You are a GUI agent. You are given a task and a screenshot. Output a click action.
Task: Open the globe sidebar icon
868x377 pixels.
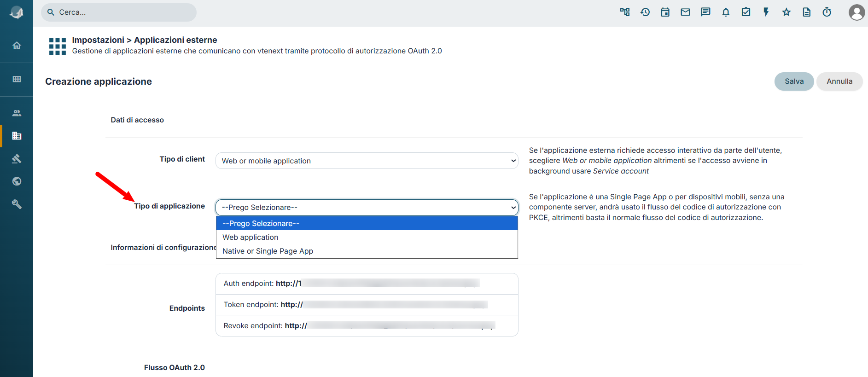(17, 181)
